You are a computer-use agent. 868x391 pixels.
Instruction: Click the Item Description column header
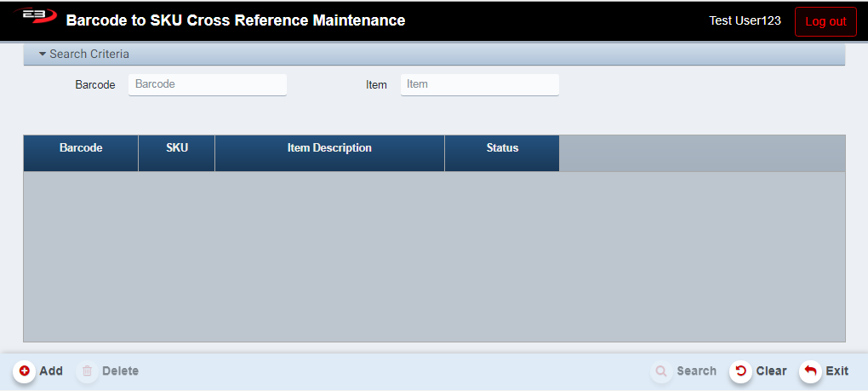coord(329,148)
